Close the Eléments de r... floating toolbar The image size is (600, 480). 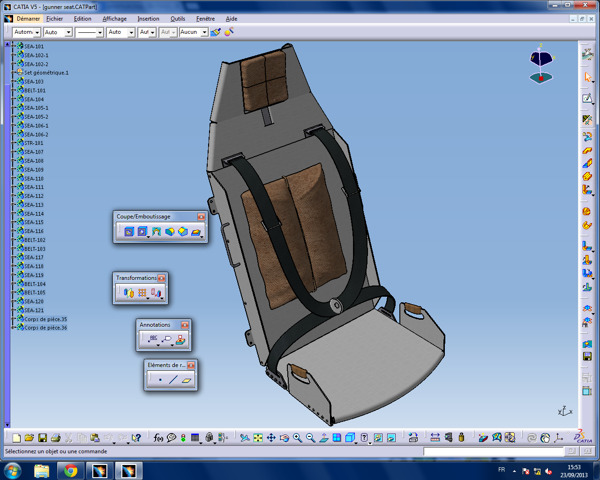[191, 365]
